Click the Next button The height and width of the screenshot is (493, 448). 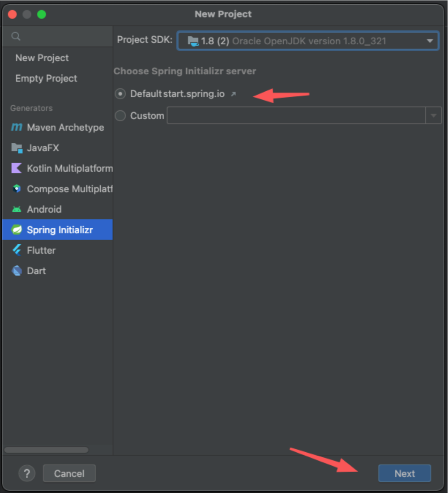404,473
